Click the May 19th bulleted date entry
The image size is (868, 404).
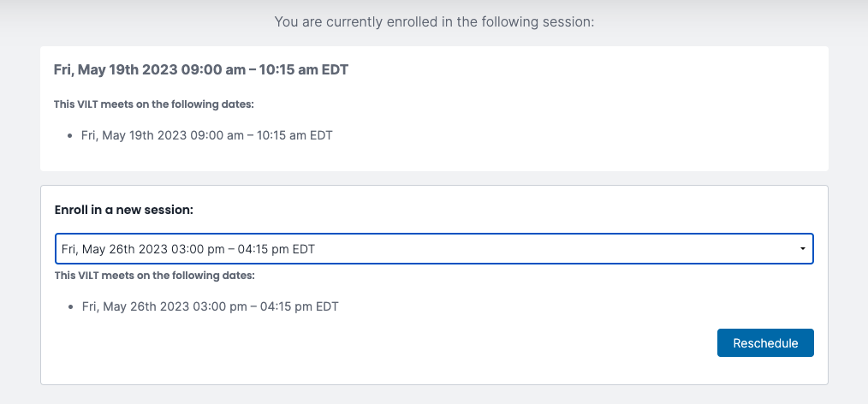(x=206, y=135)
